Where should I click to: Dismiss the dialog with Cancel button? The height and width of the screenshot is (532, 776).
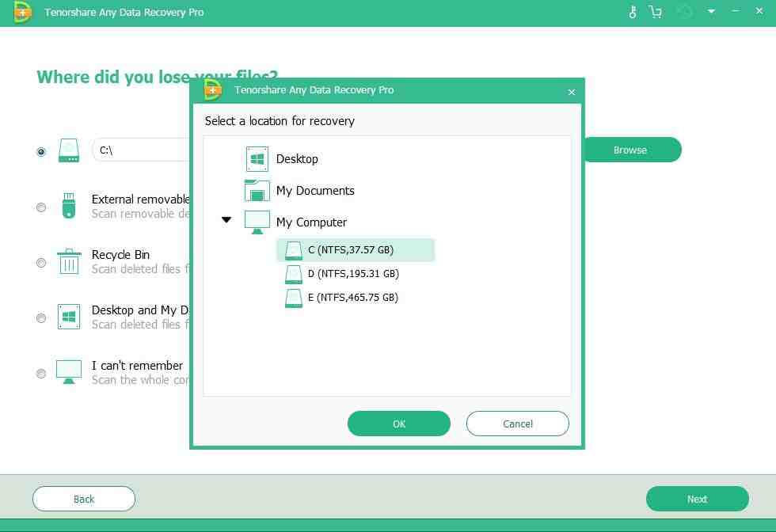518,424
